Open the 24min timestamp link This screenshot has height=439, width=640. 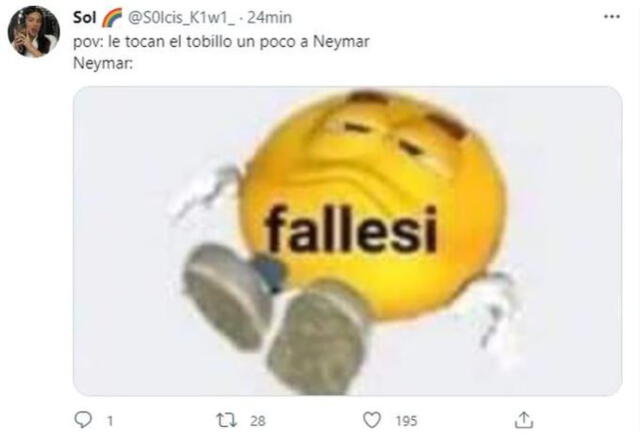(x=269, y=18)
